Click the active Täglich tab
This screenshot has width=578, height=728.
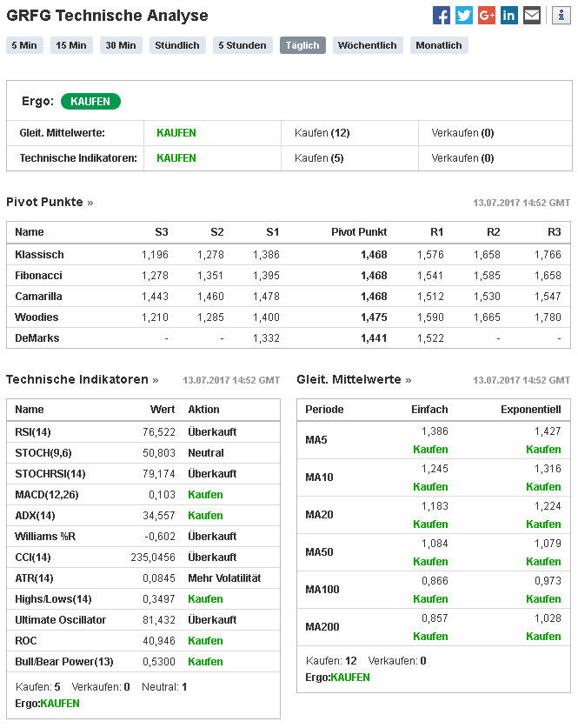(302, 45)
